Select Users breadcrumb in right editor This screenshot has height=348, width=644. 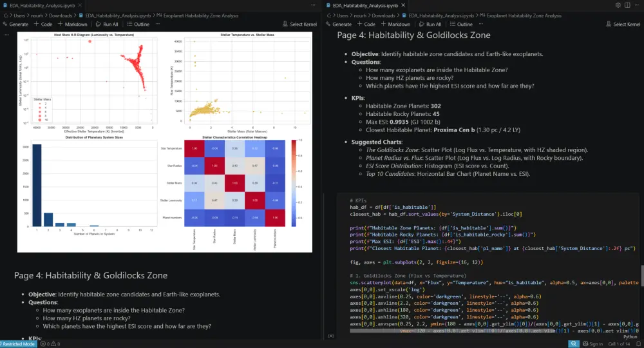pos(342,15)
